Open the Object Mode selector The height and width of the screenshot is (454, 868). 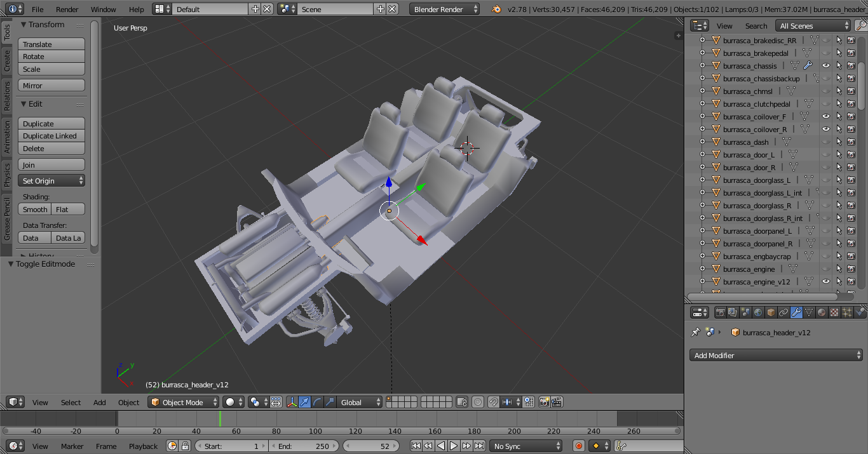(x=184, y=402)
